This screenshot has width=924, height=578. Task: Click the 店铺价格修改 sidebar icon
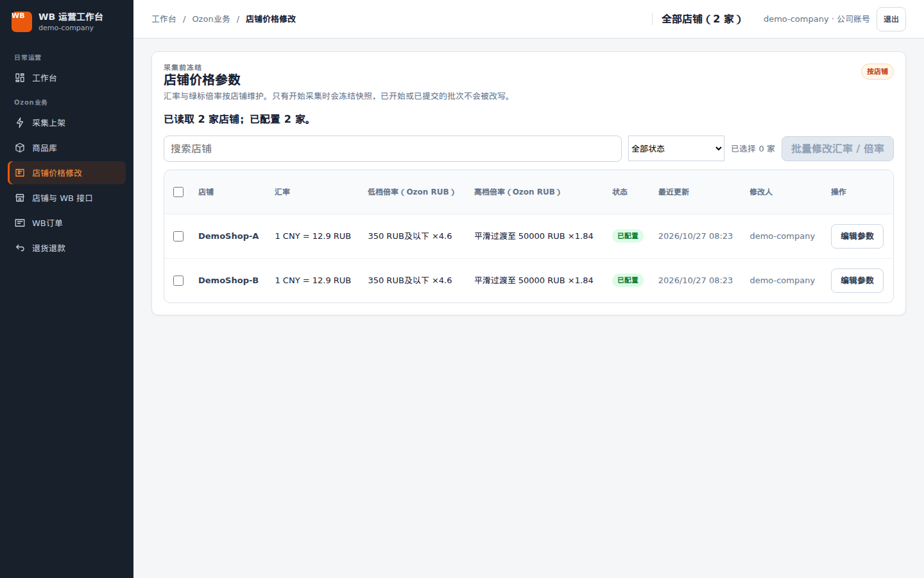pyautogui.click(x=20, y=173)
